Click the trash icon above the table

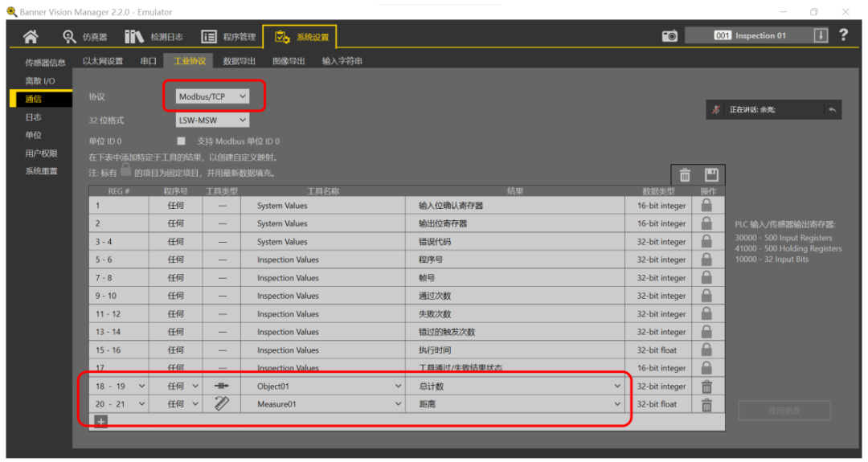point(685,175)
